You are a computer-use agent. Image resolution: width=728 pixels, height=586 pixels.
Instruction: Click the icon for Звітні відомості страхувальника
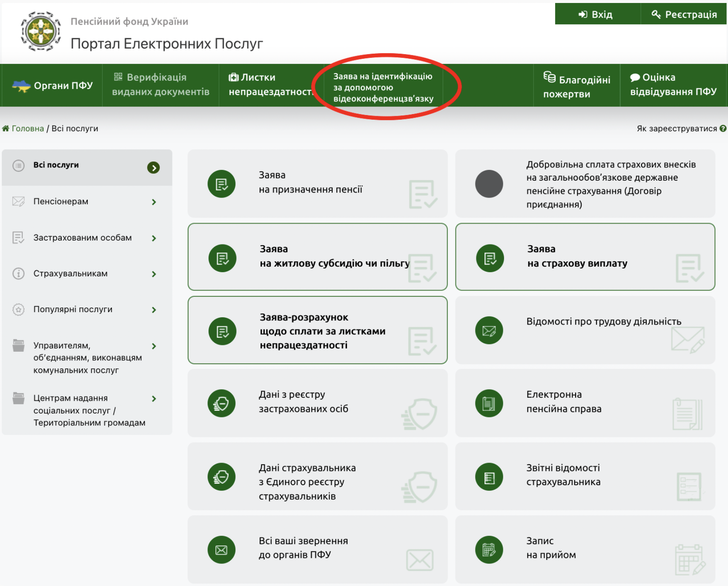pos(489,477)
